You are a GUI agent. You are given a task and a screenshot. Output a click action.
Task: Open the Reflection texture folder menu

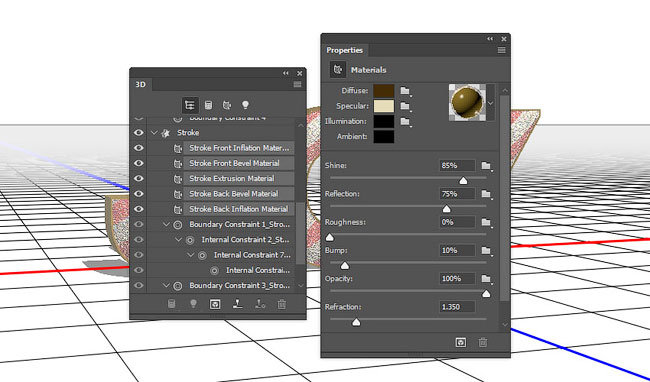(x=486, y=194)
